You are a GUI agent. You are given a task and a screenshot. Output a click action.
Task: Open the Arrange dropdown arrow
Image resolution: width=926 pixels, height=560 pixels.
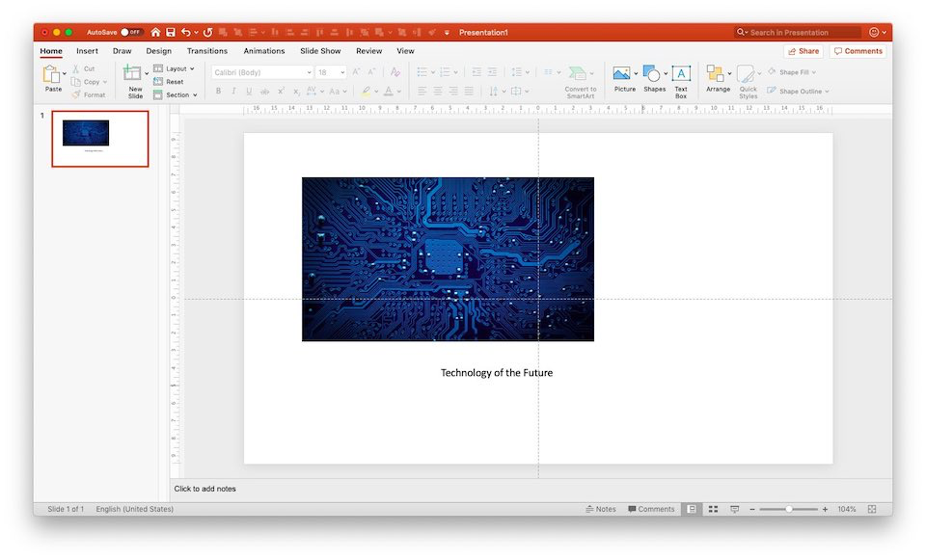(x=730, y=73)
